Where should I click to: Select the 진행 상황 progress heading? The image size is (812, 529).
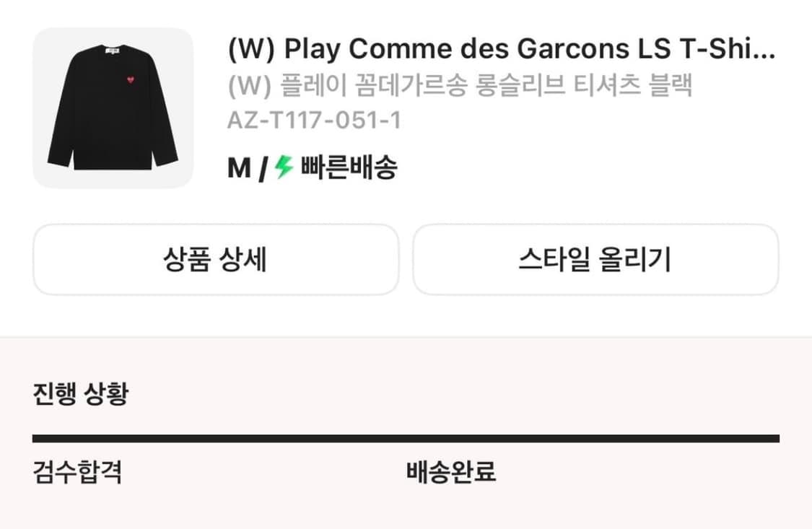(80, 393)
